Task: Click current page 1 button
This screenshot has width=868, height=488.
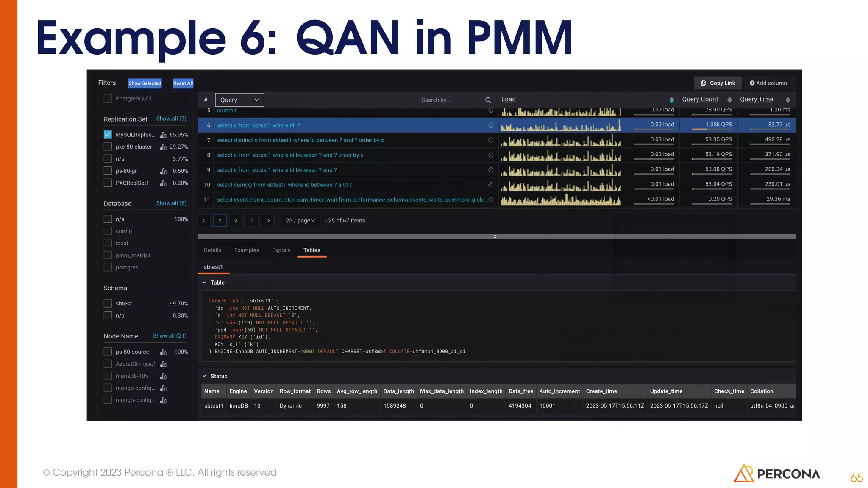Action: coord(220,221)
